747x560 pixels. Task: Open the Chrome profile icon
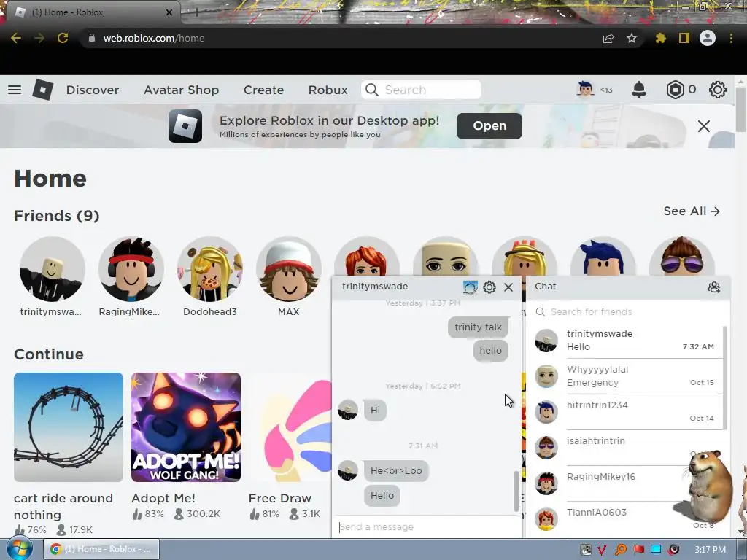708,38
